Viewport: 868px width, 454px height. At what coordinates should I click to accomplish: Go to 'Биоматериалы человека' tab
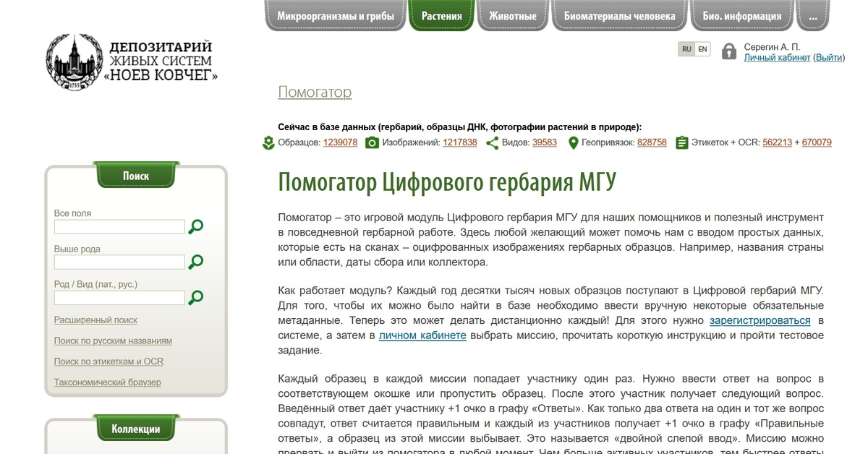(620, 15)
